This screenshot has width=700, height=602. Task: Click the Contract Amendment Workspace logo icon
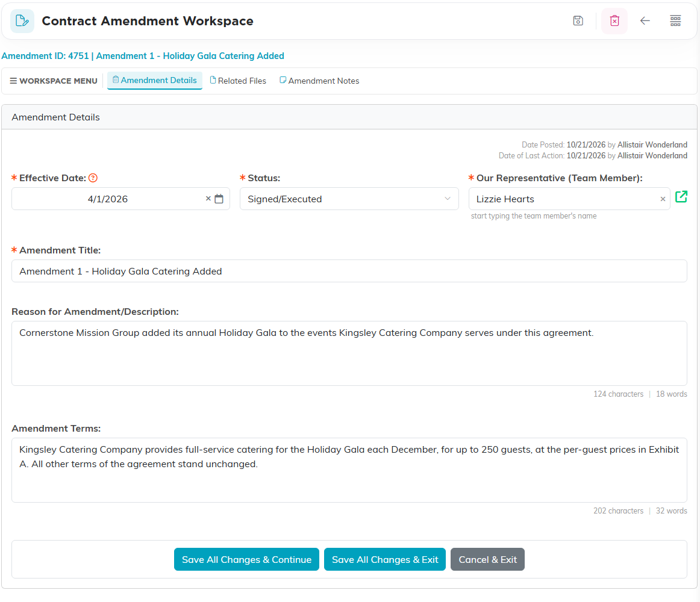point(22,20)
